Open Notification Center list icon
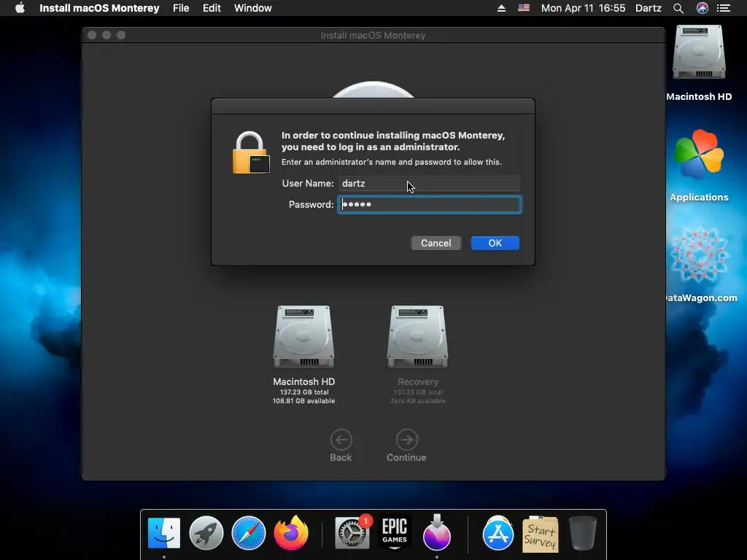 (724, 8)
